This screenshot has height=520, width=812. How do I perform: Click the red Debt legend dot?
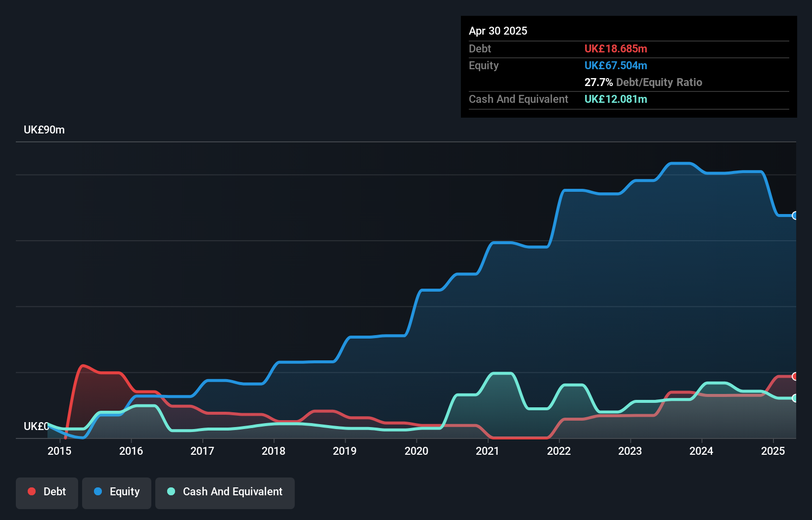[x=32, y=491]
